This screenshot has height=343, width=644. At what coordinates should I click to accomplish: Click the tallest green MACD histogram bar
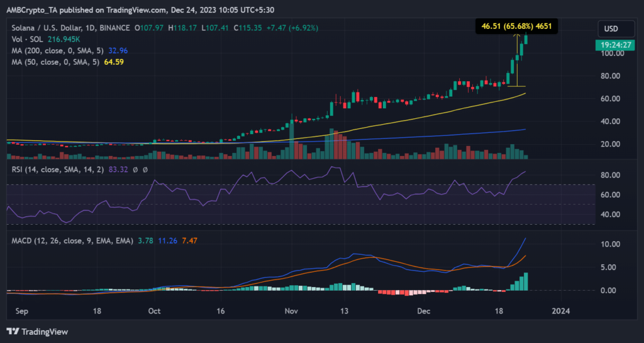(526, 281)
